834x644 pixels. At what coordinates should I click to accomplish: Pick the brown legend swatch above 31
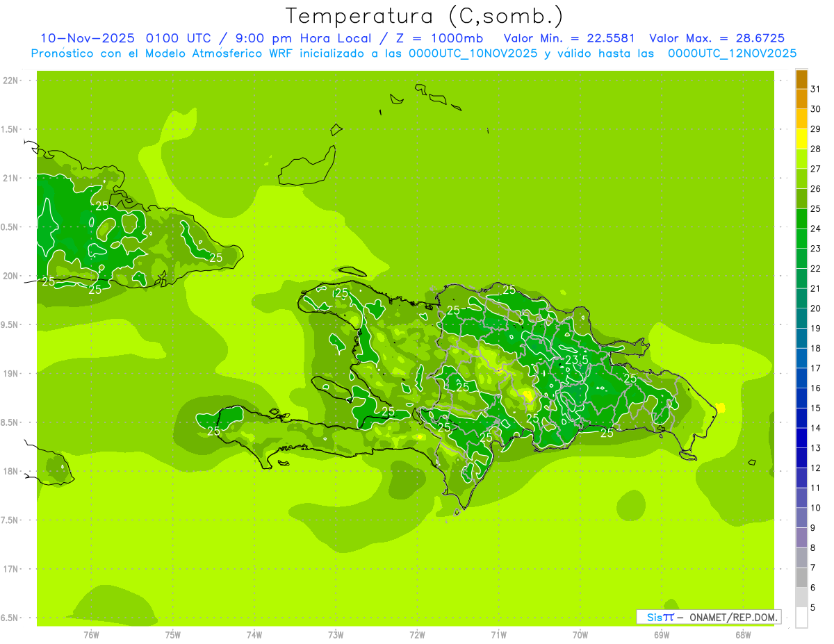(801, 79)
